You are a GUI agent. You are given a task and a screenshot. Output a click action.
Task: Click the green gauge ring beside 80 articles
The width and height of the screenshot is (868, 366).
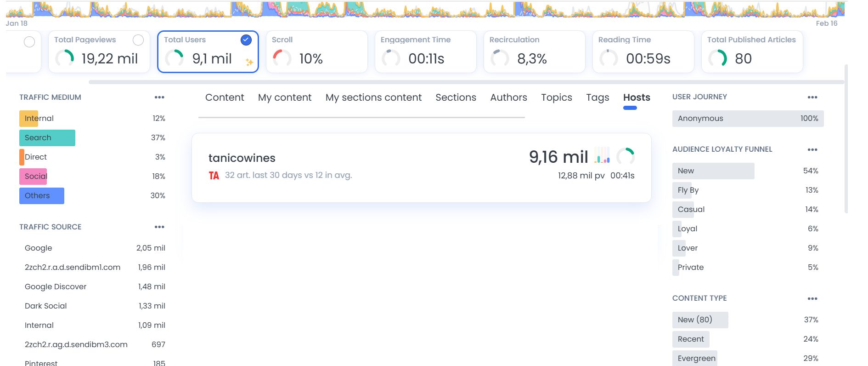718,58
